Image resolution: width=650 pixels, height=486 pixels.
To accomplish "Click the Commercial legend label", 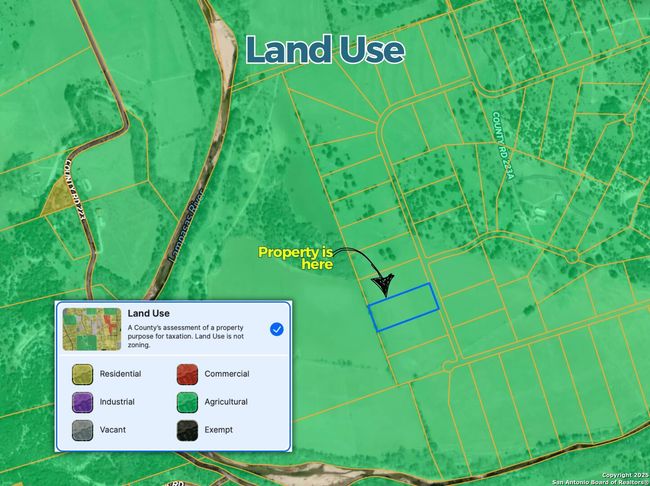I will click(227, 374).
